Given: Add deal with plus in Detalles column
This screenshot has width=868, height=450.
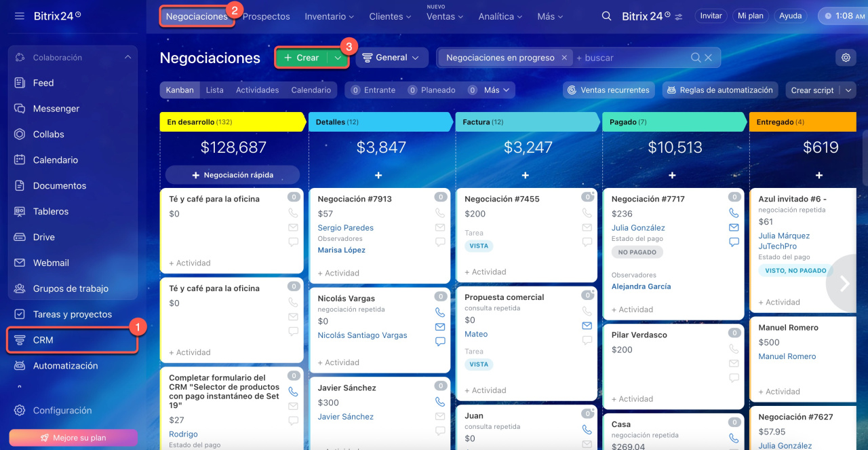Looking at the screenshot, I should (x=378, y=175).
